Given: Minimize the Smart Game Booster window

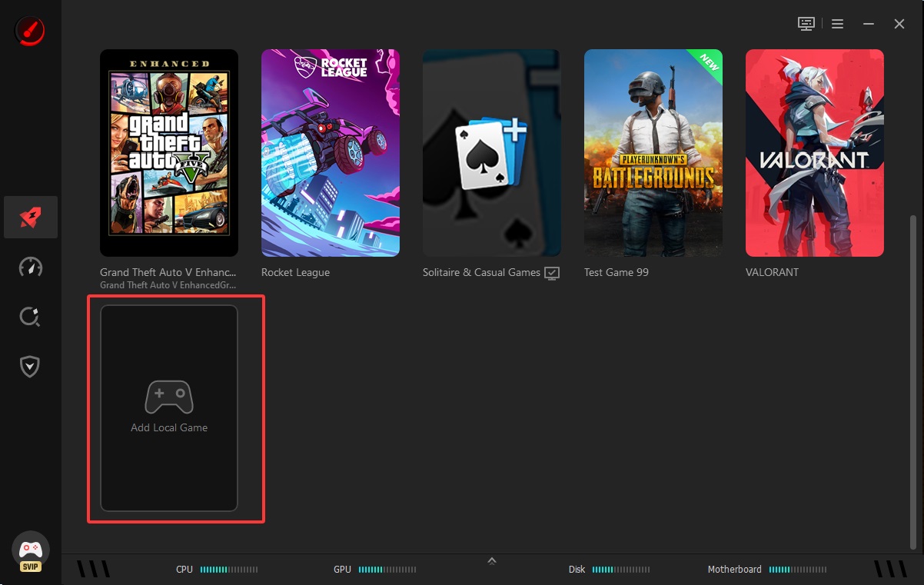Looking at the screenshot, I should click(x=869, y=24).
